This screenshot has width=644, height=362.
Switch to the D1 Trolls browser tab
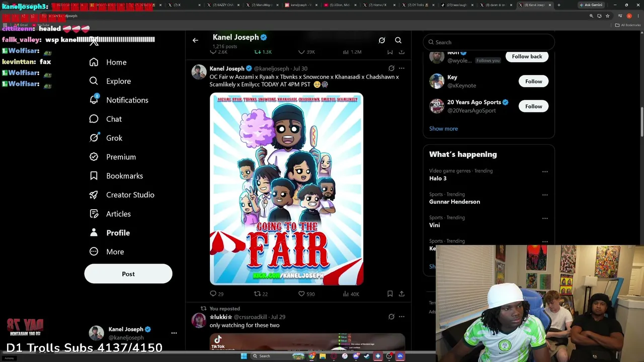420,5
